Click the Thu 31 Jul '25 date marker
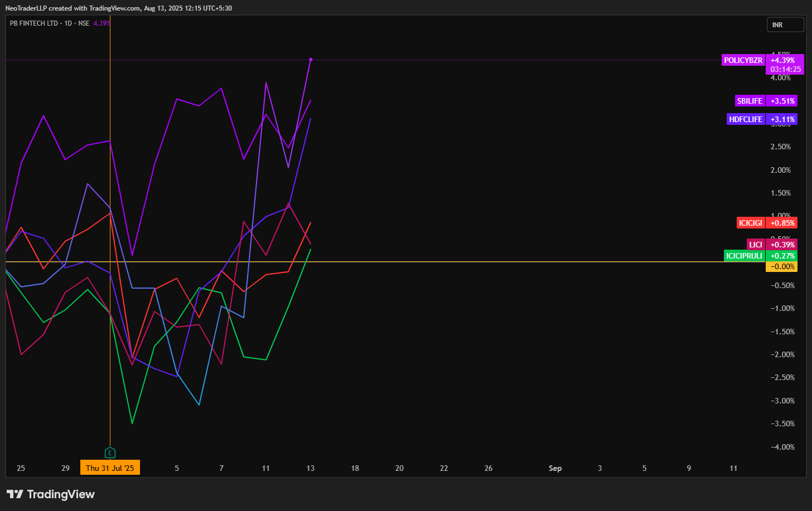 tap(110, 468)
